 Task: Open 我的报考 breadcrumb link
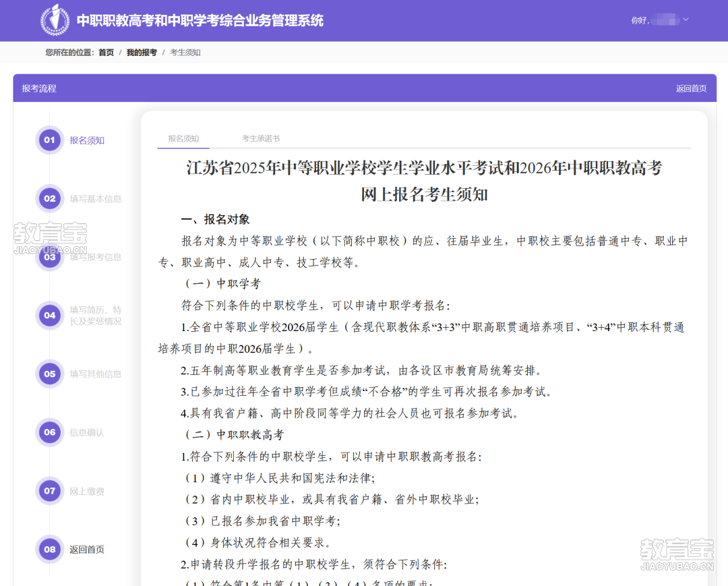[x=142, y=53]
